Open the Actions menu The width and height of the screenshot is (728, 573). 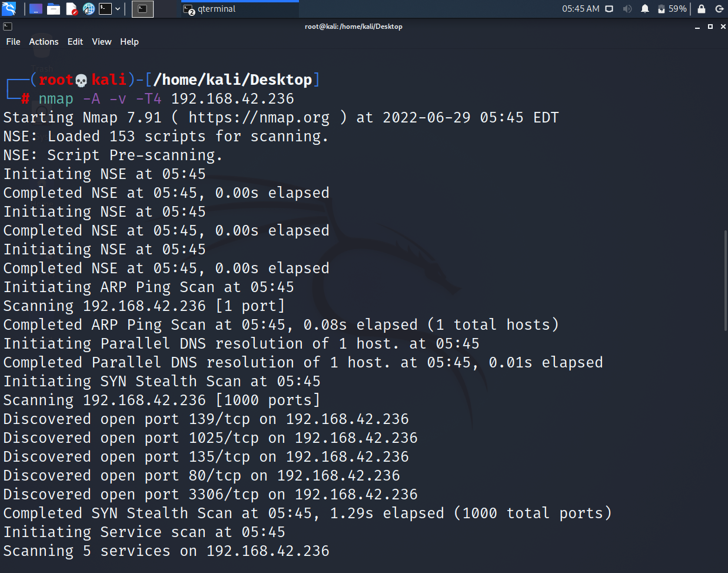pos(44,42)
